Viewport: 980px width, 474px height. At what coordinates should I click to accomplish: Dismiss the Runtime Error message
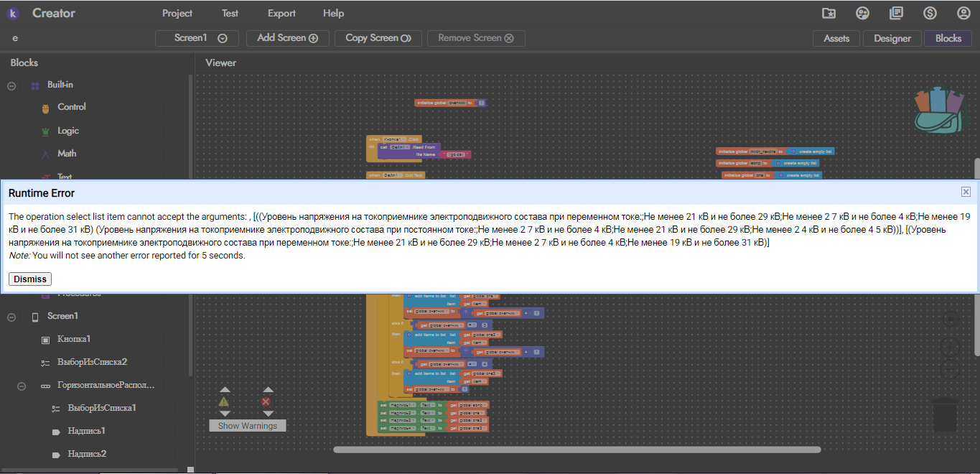pos(30,279)
